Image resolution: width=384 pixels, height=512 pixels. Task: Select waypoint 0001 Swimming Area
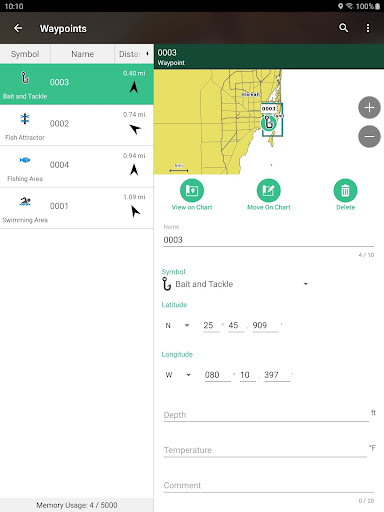pos(77,208)
